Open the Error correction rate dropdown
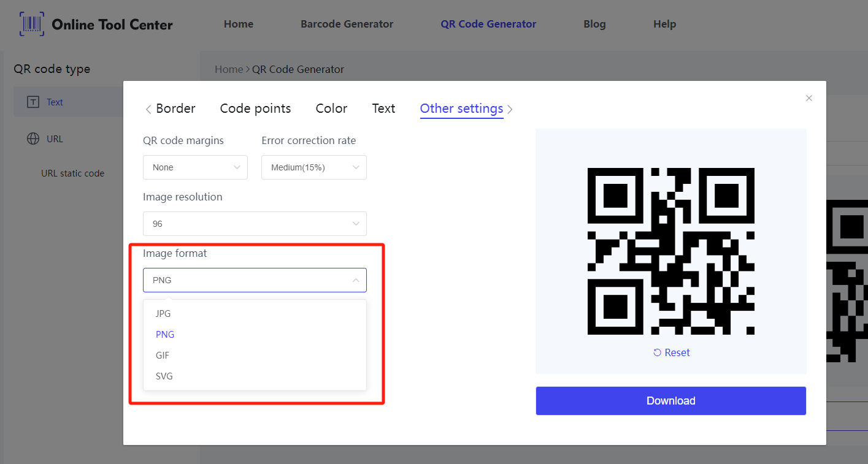The width and height of the screenshot is (868, 464). (314, 167)
